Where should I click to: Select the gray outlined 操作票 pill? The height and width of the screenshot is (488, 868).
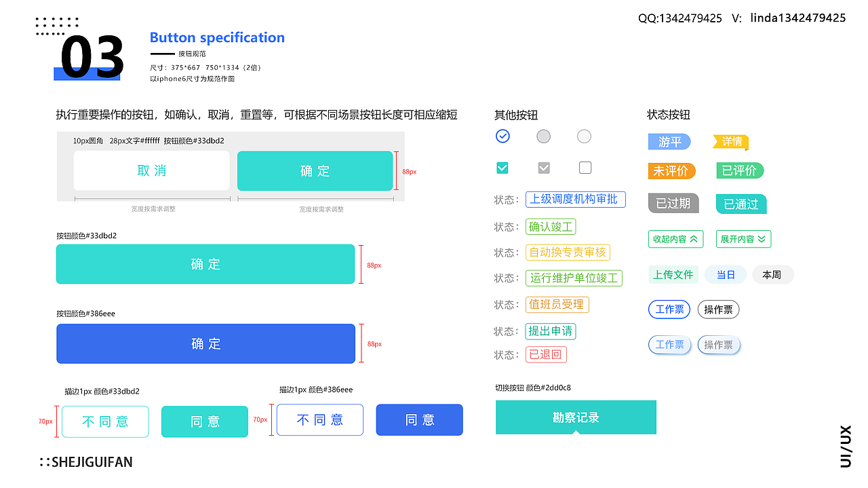coord(718,309)
